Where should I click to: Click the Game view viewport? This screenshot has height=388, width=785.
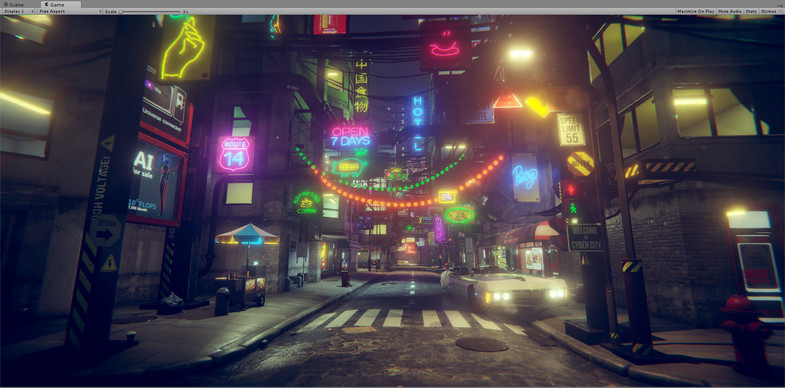[x=392, y=201]
